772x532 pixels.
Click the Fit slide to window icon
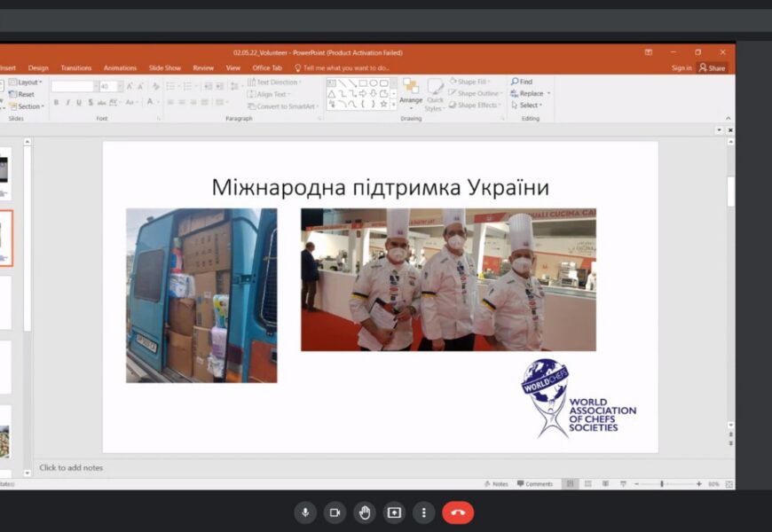tap(729, 484)
